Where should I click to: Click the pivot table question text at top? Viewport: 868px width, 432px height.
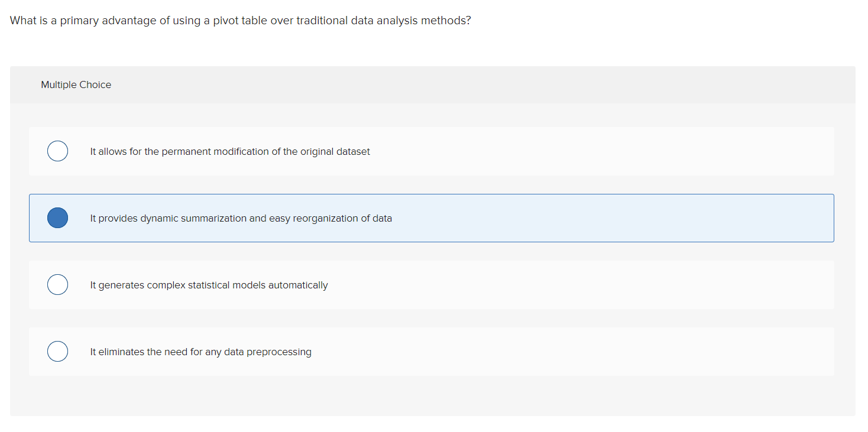pyautogui.click(x=240, y=21)
